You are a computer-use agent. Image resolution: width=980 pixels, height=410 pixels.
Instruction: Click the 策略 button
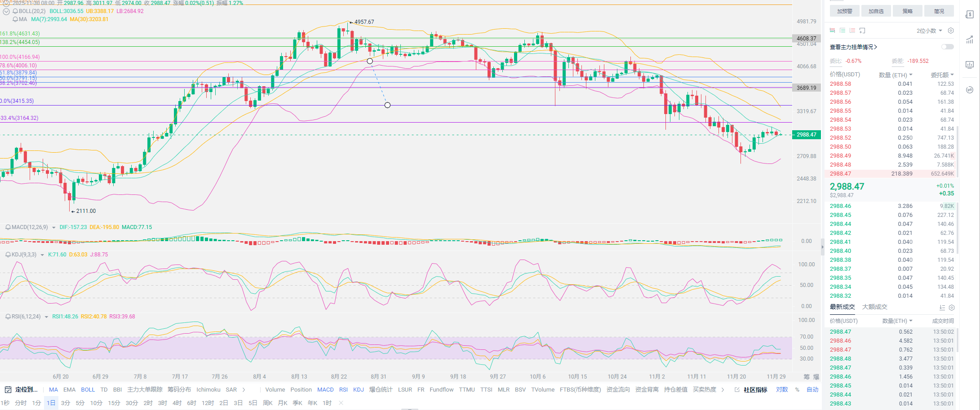pyautogui.click(x=907, y=11)
